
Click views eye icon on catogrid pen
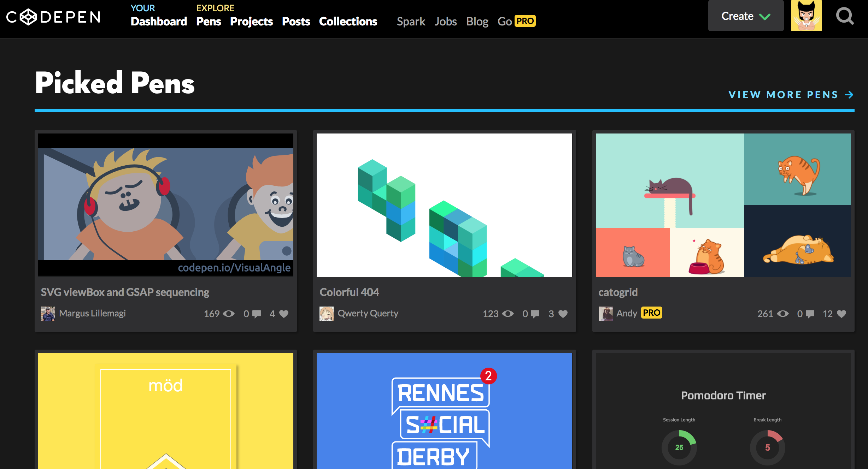(x=783, y=314)
